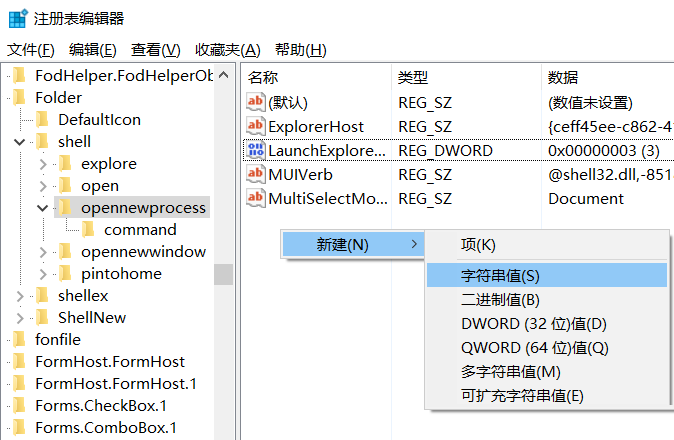Viewport: 674px width, 440px height.
Task: Click the MUIVerb string value icon
Action: coord(256,174)
